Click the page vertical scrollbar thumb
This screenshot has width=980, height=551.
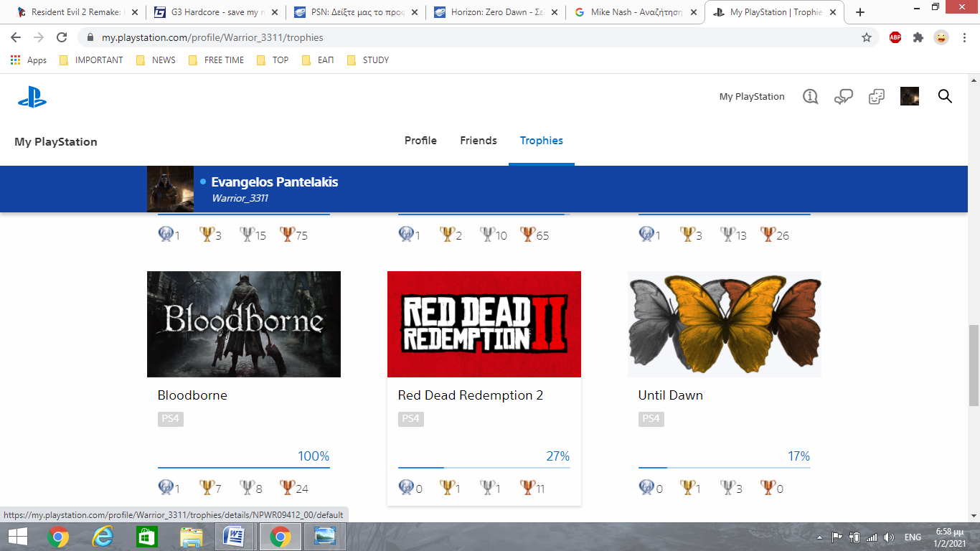click(x=974, y=364)
